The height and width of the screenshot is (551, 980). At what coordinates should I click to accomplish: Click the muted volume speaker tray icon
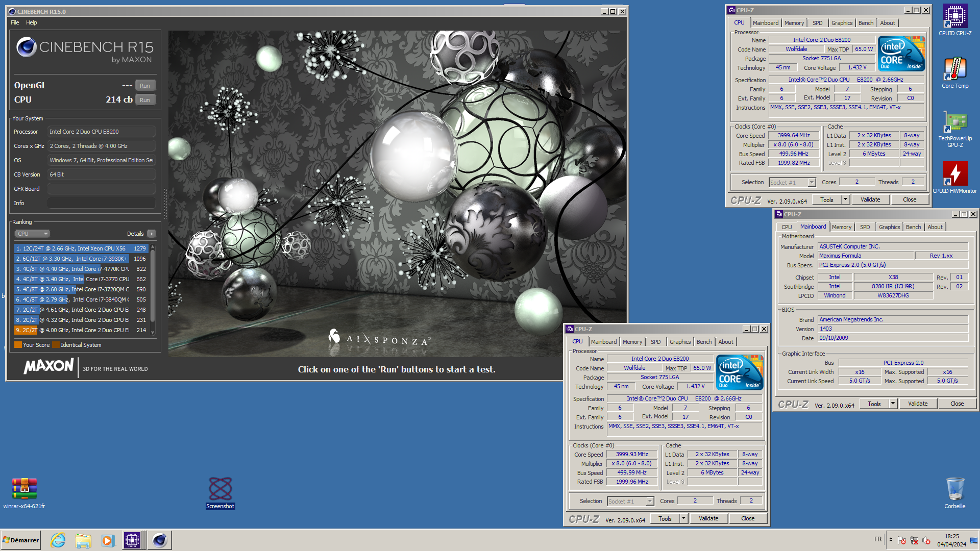coord(926,540)
